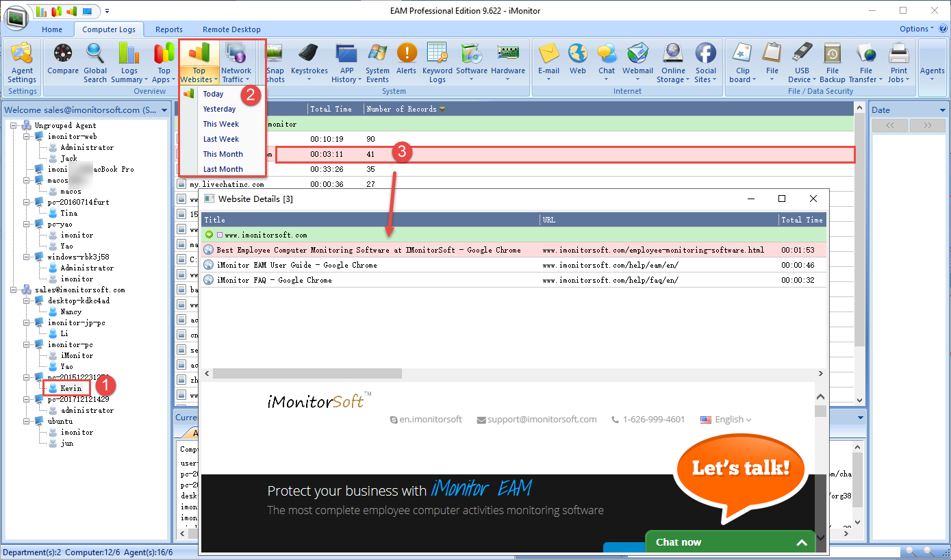Screen dimensions: 951x560
Task: Expand the Chat now widget
Action: (x=731, y=542)
